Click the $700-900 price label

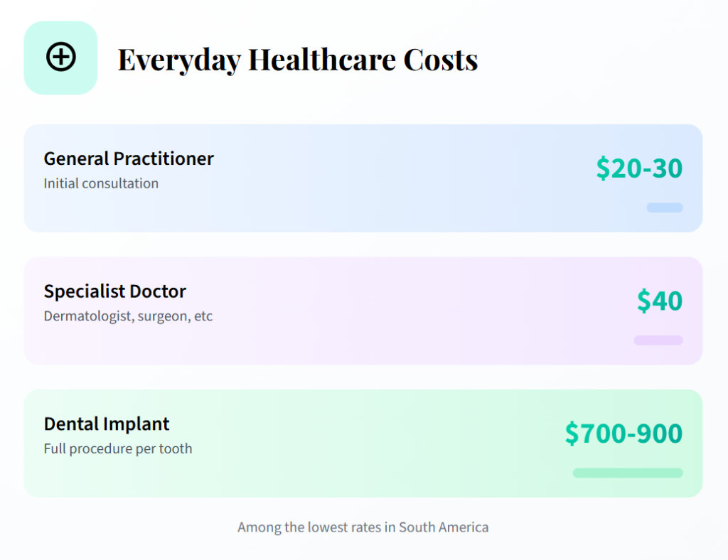pyautogui.click(x=623, y=434)
